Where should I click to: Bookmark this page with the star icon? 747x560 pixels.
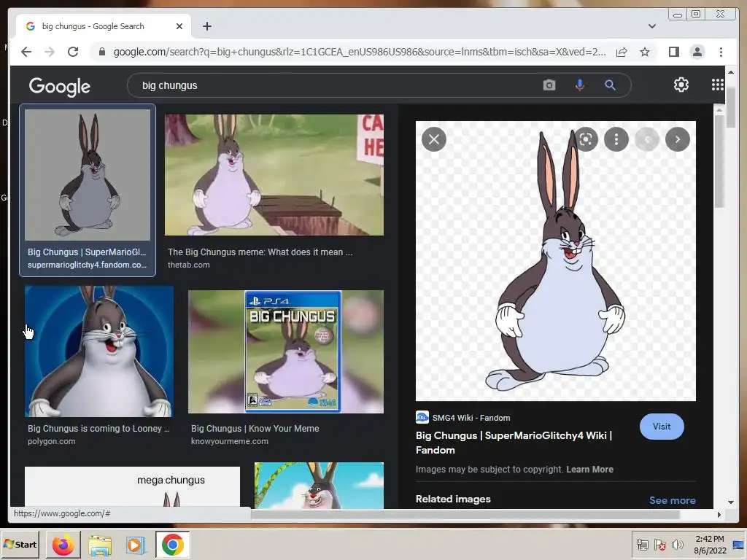(645, 52)
